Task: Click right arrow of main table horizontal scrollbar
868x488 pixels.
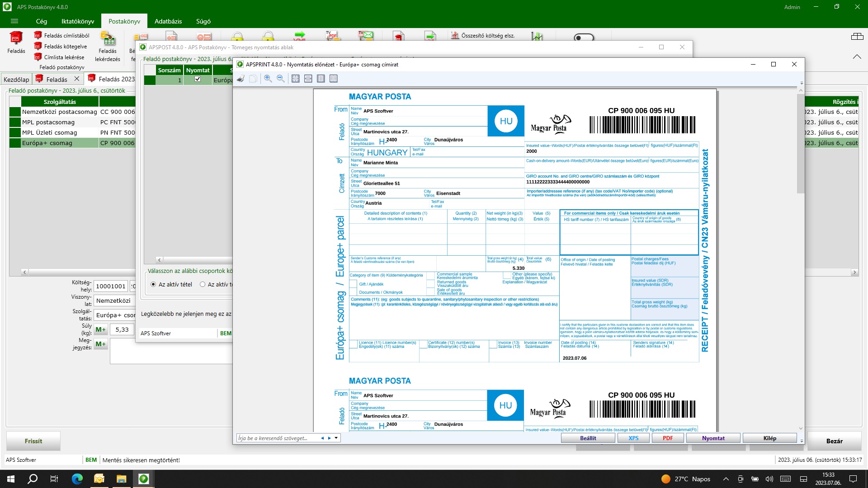Action: 854,272
